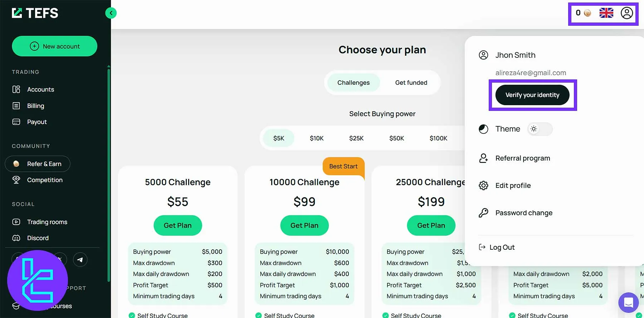This screenshot has height=318, width=644.
Task: Open the user profile avatar icon
Action: tap(626, 13)
